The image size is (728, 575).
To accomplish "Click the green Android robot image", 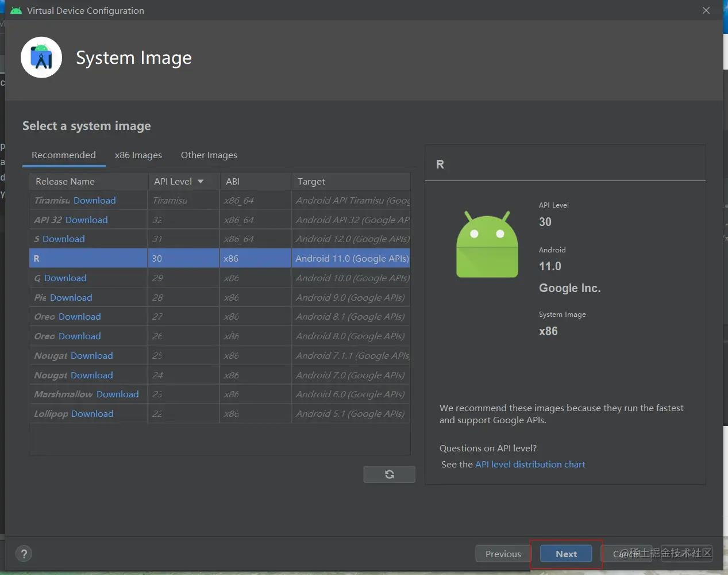I will coord(487,244).
